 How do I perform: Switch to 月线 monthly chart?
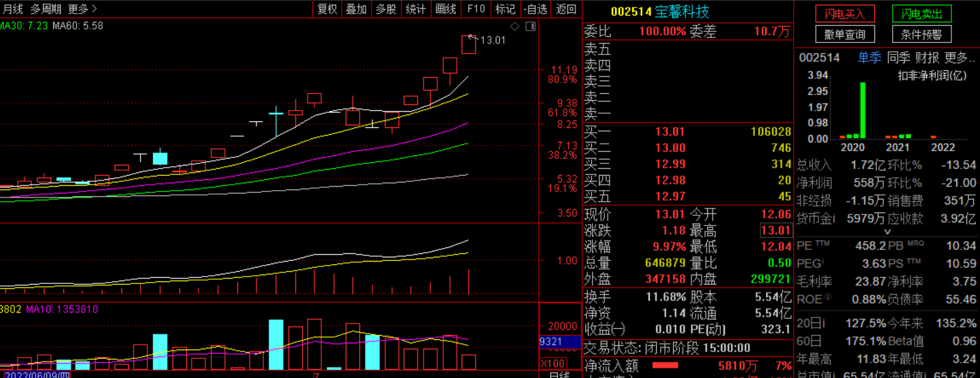point(12,9)
